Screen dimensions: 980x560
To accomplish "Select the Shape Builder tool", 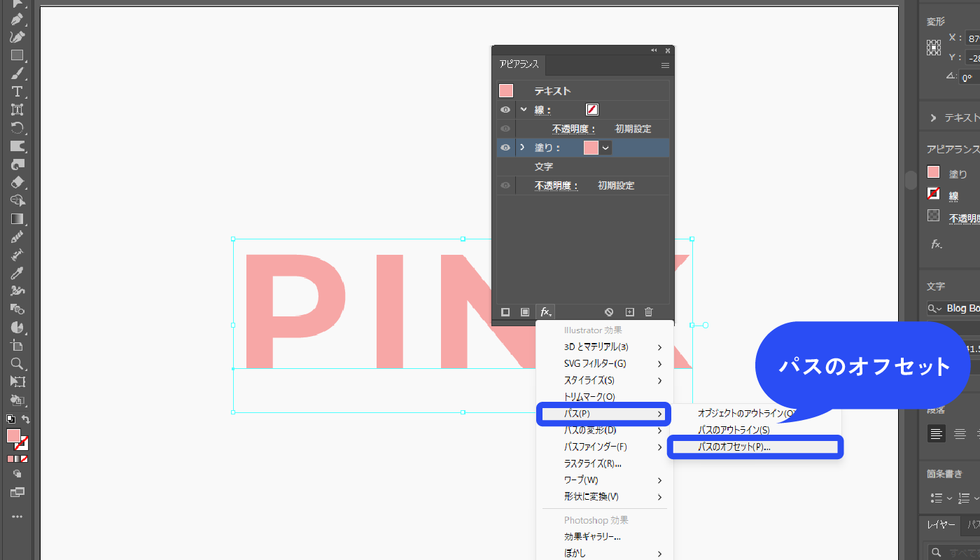I will coord(17,201).
